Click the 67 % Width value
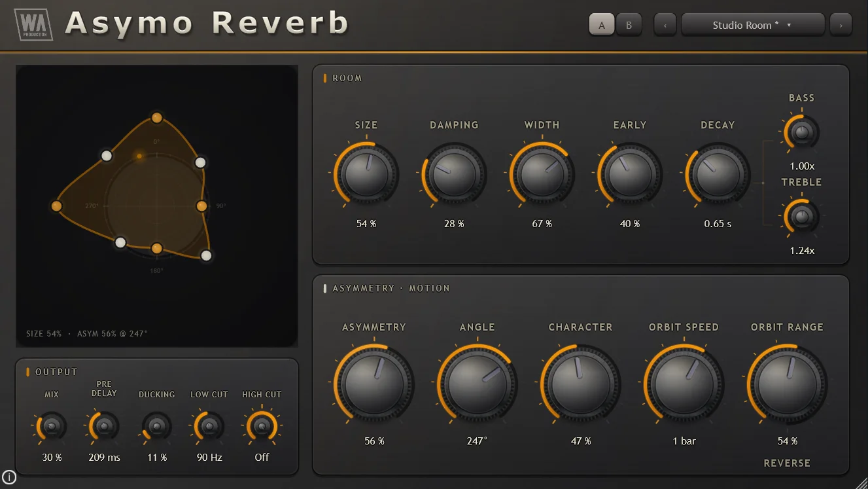Screen dimensions: 868x489 click(x=542, y=224)
